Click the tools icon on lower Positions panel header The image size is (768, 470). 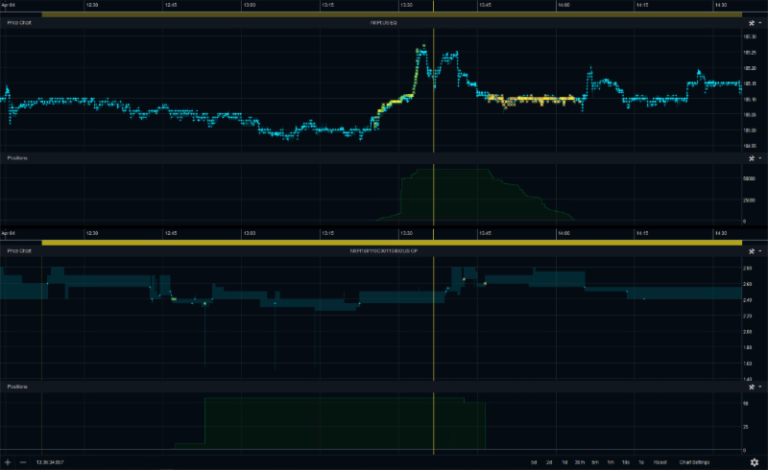click(751, 386)
